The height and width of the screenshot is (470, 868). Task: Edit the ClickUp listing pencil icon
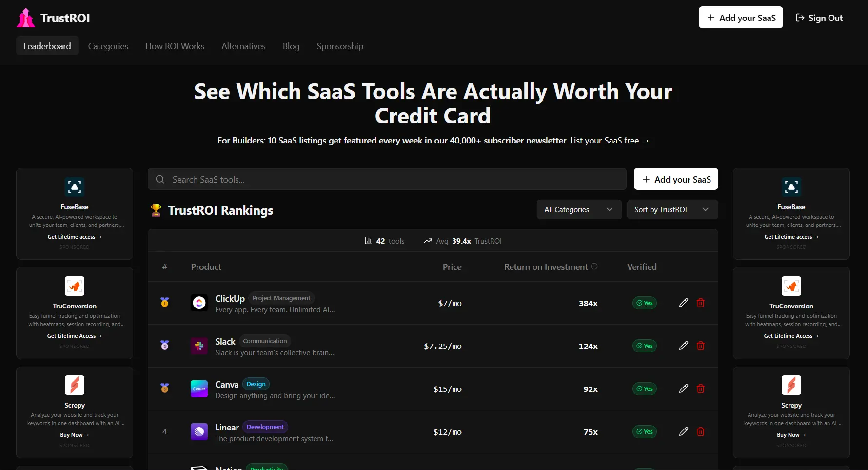point(684,303)
